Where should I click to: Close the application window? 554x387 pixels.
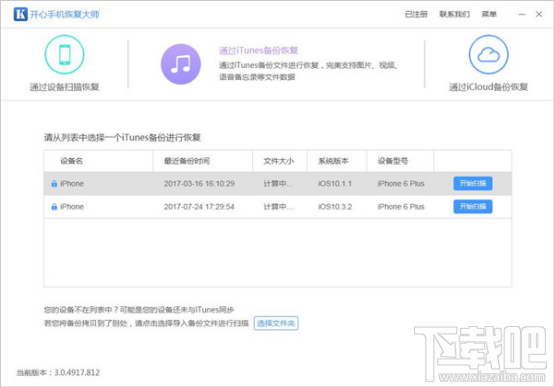(539, 14)
